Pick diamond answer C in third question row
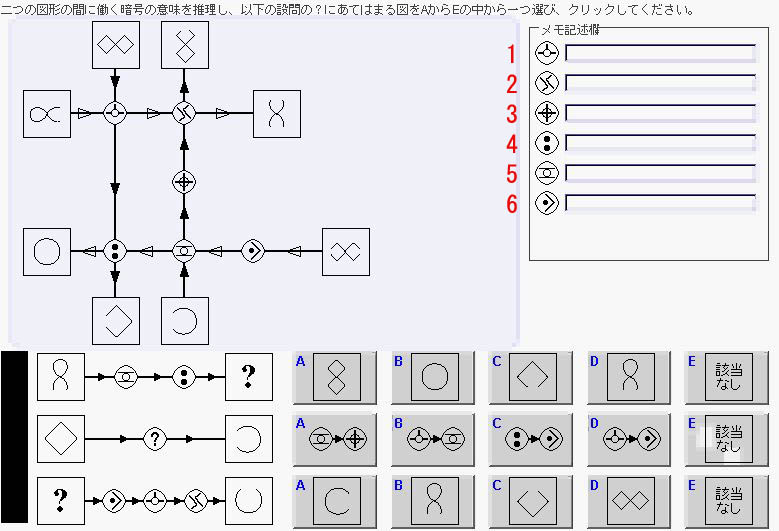 (532, 501)
